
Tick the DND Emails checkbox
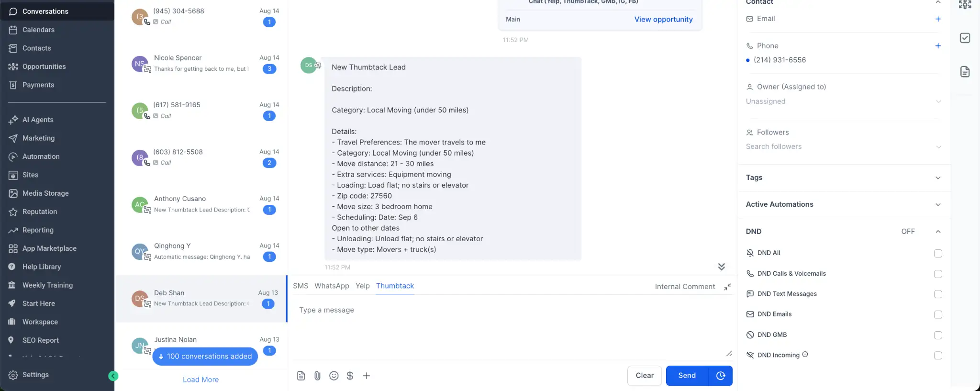(x=938, y=314)
